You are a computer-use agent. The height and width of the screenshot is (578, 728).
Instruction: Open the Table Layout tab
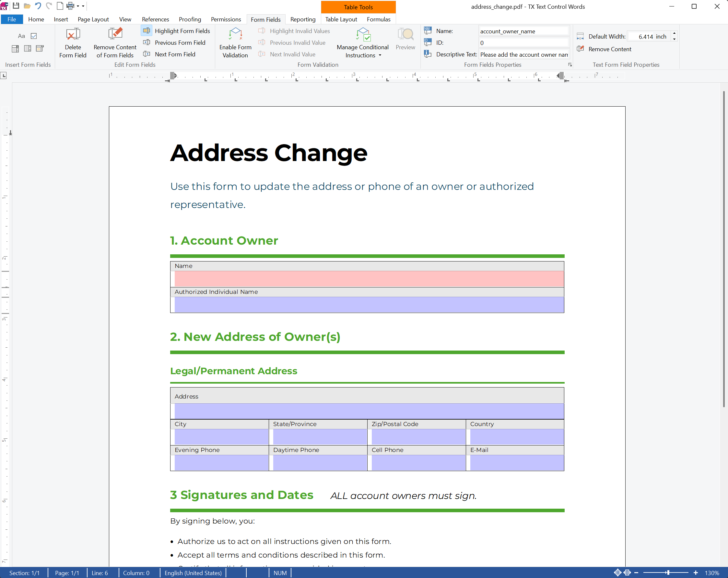341,19
